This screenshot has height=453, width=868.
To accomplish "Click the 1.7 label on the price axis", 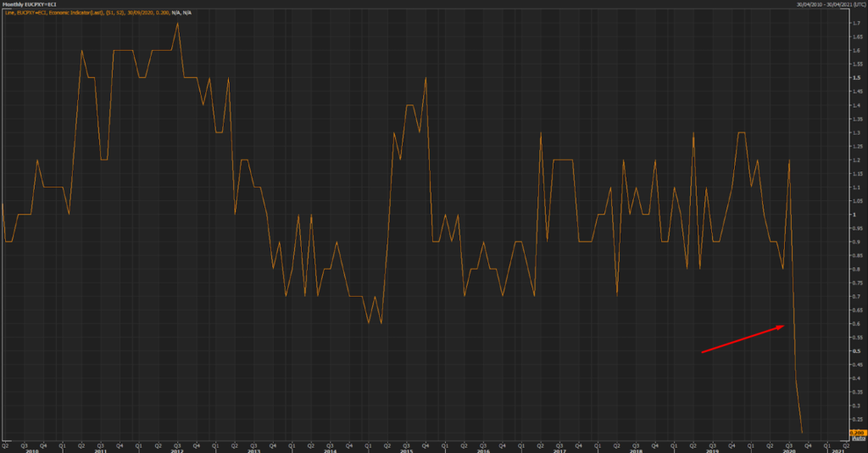I will pyautogui.click(x=854, y=23).
